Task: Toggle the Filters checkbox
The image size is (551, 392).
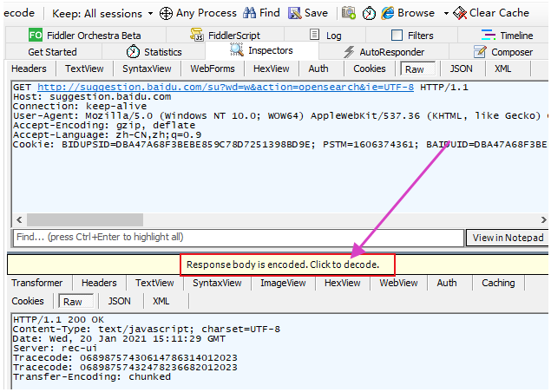Action: pyautogui.click(x=397, y=36)
